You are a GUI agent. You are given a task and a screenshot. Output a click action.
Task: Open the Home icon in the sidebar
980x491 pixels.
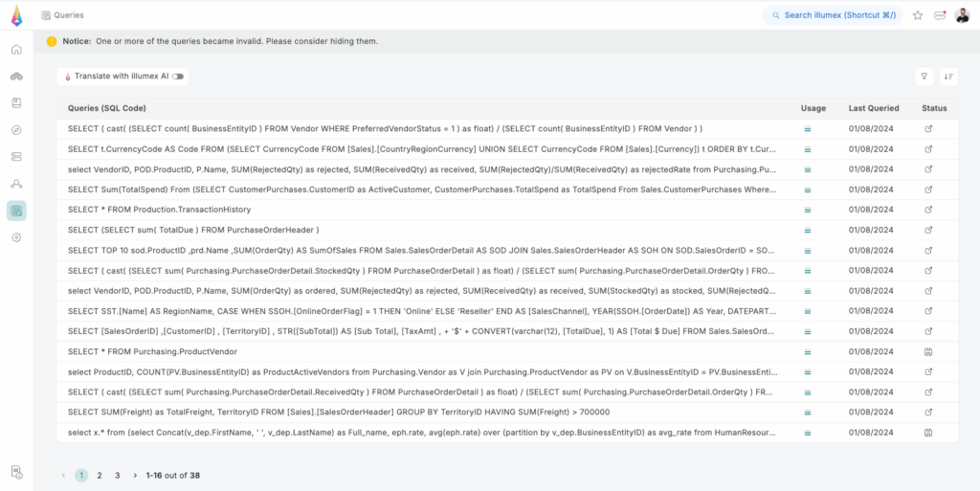(x=16, y=50)
